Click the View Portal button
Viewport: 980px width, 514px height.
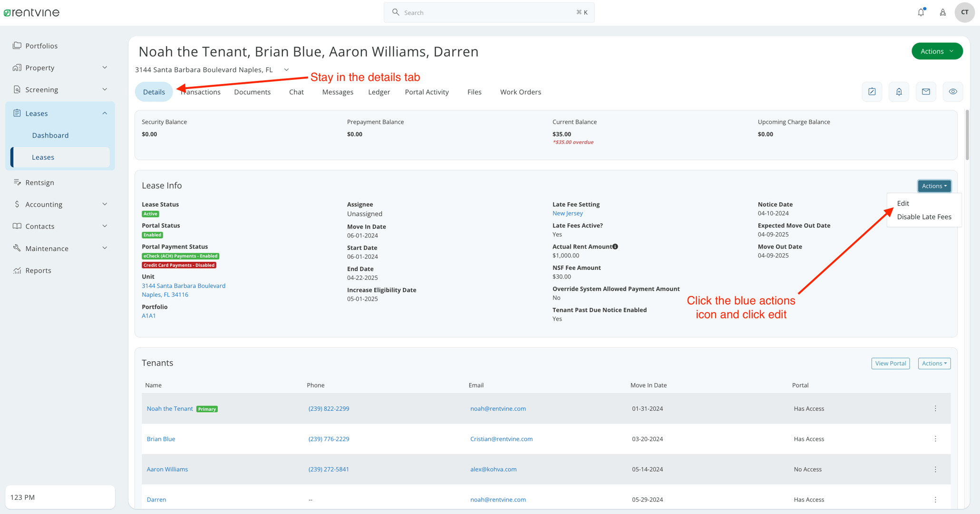tap(890, 363)
